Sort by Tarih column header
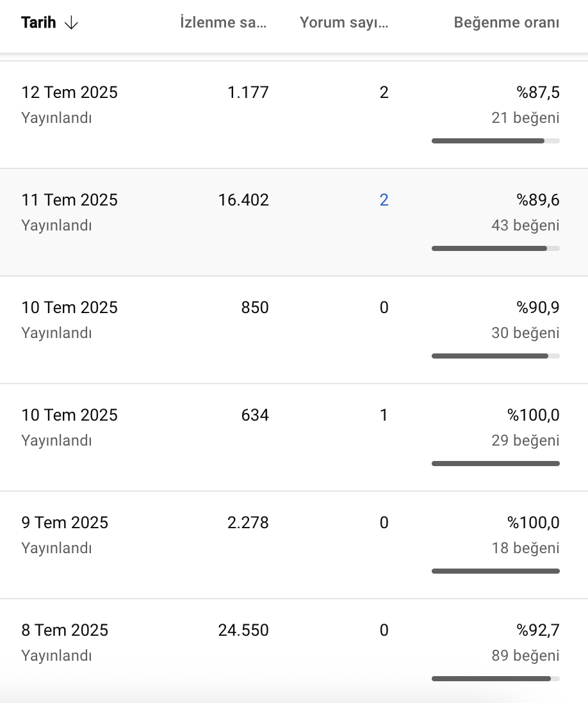This screenshot has width=588, height=703. (38, 22)
